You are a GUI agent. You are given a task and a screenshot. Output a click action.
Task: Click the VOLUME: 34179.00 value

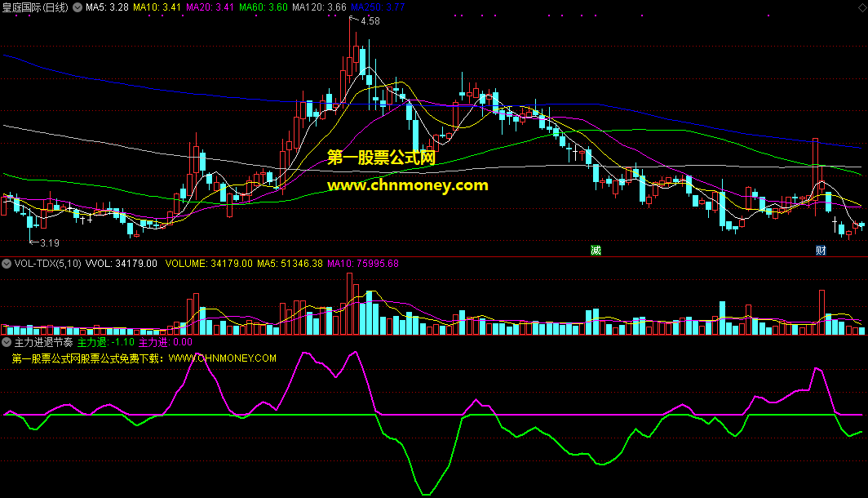point(209,264)
